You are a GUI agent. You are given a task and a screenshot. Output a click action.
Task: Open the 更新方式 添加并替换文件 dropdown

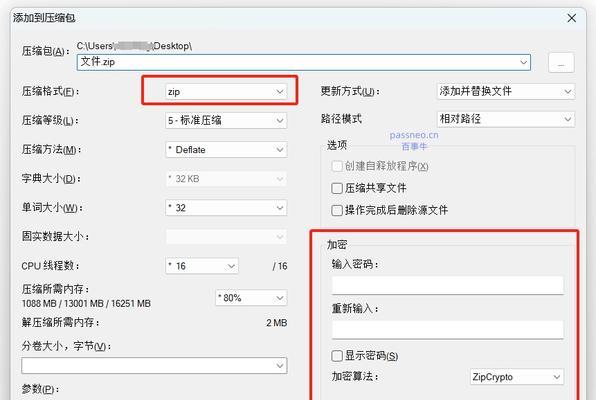[x=506, y=91]
